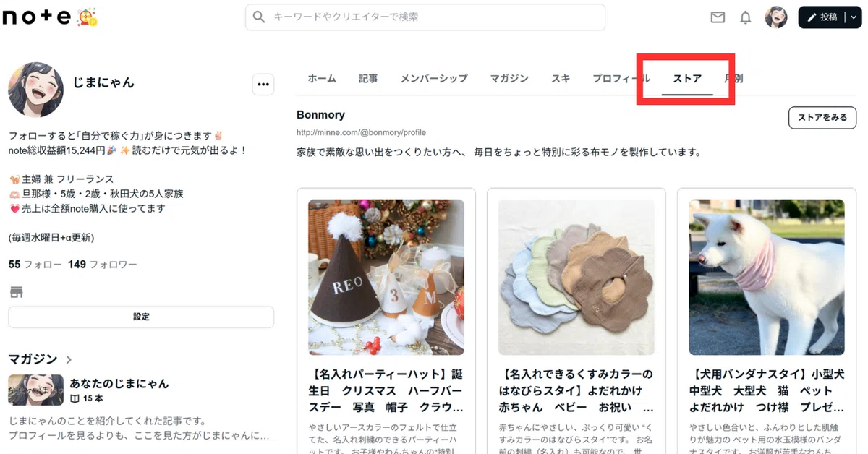The width and height of the screenshot is (868, 454).
Task: Click the 設定 settings button
Action: (141, 317)
